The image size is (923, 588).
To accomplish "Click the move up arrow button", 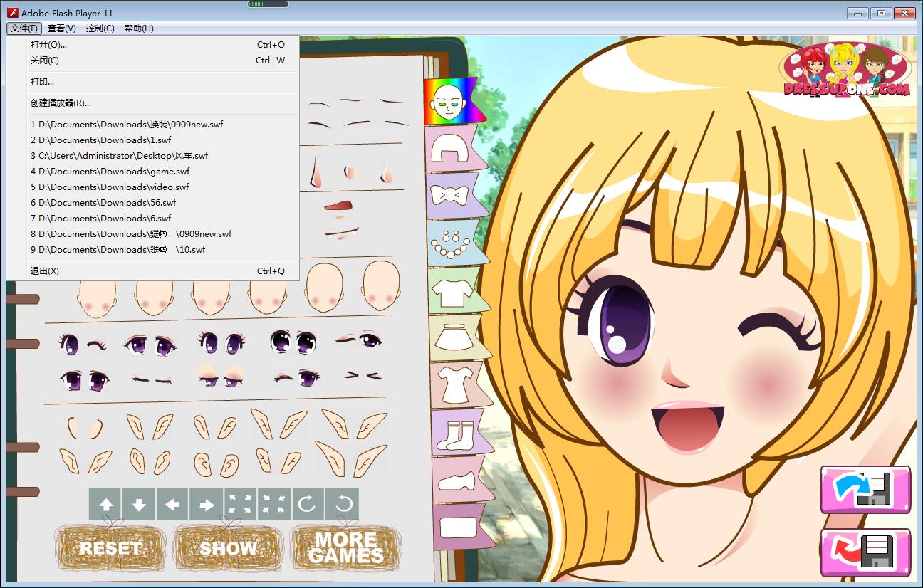I will 105,504.
